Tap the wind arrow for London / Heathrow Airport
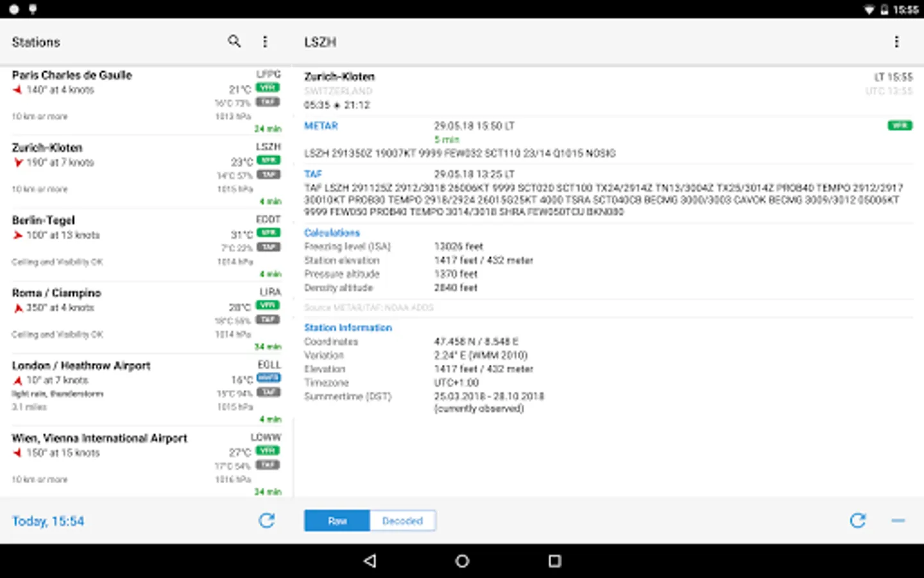Screen dimensions: 924x578 coord(18,380)
